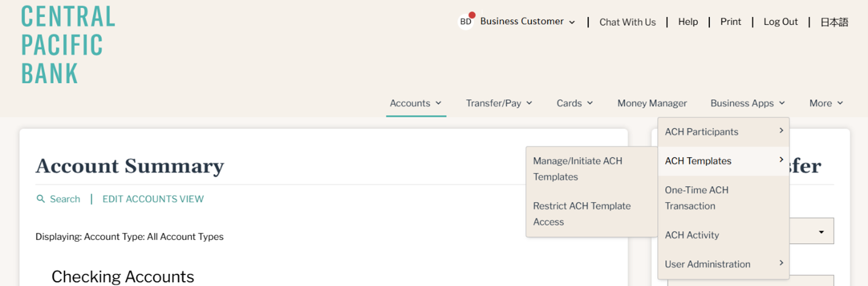Screen dimensions: 868x286
Task: Expand User Administration submenu
Action: (723, 264)
